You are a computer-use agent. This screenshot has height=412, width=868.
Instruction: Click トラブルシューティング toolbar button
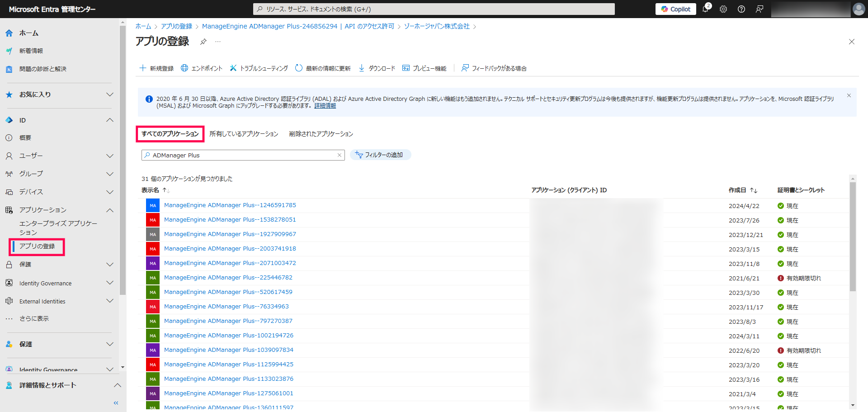point(259,68)
